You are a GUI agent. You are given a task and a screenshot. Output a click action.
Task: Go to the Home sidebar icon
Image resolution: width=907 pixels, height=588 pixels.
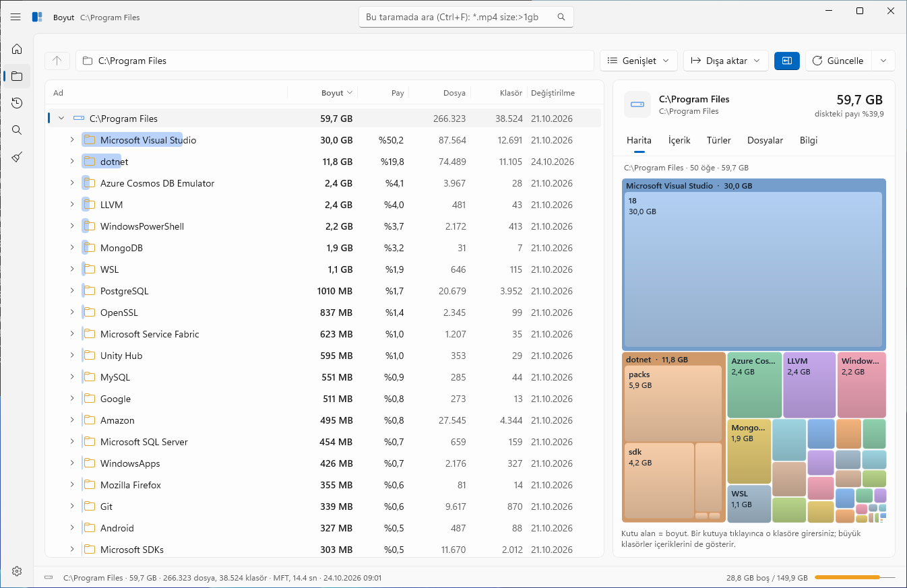17,49
